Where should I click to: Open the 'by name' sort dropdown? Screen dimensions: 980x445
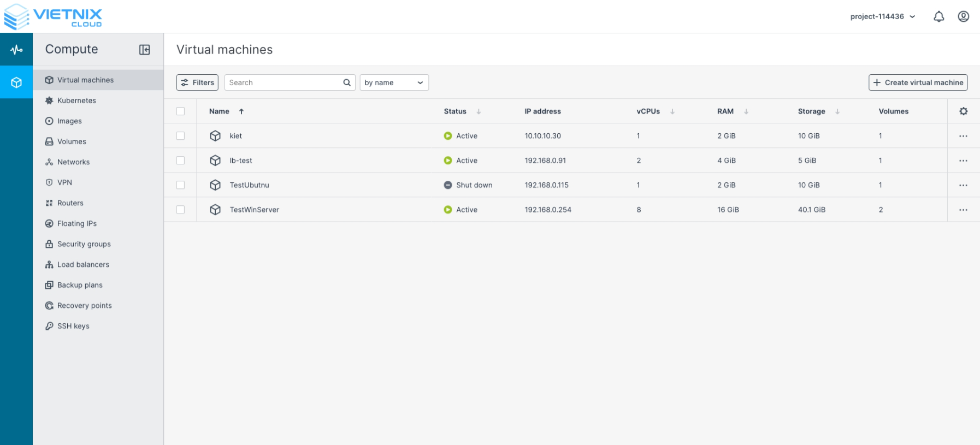(394, 82)
